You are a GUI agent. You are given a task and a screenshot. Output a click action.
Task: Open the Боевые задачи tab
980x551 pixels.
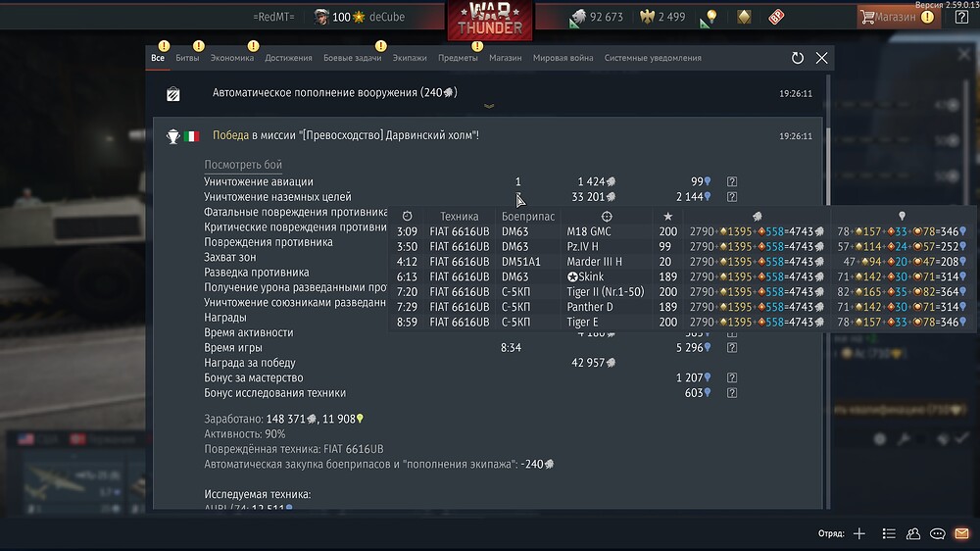352,58
